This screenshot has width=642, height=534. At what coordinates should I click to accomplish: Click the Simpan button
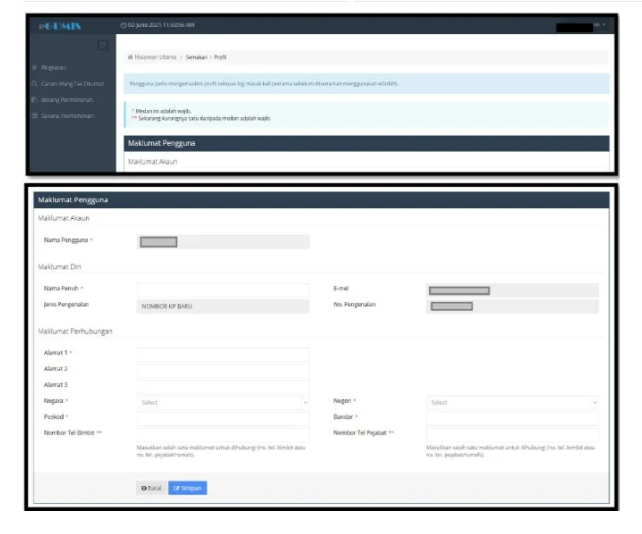188,488
